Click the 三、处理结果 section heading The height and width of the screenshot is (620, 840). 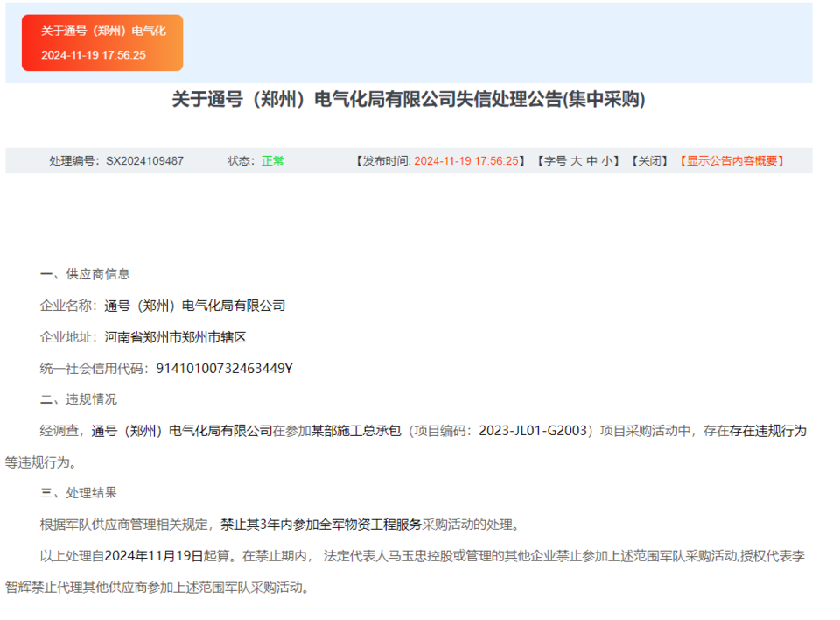pos(79,493)
